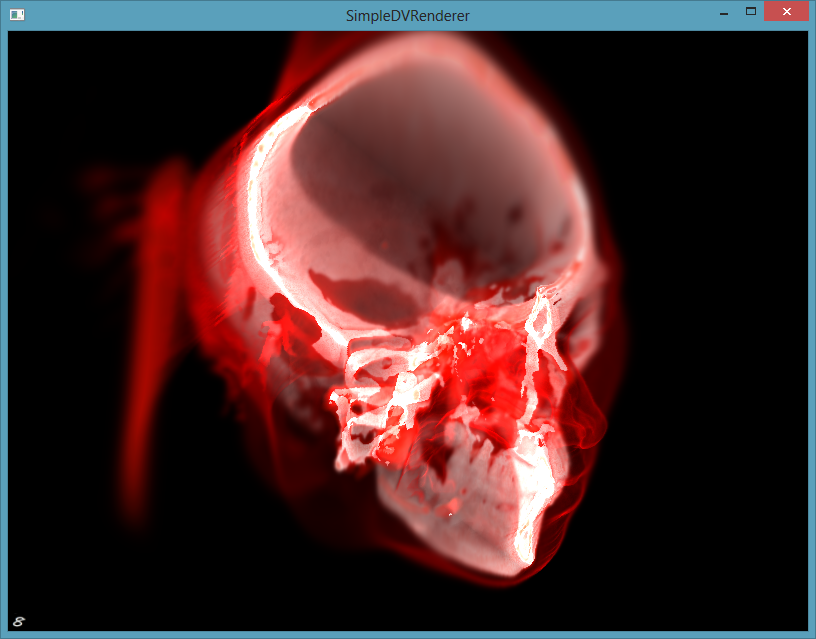Close the SimpleDVRenderer window
The width and height of the screenshot is (816, 639).
786,12
